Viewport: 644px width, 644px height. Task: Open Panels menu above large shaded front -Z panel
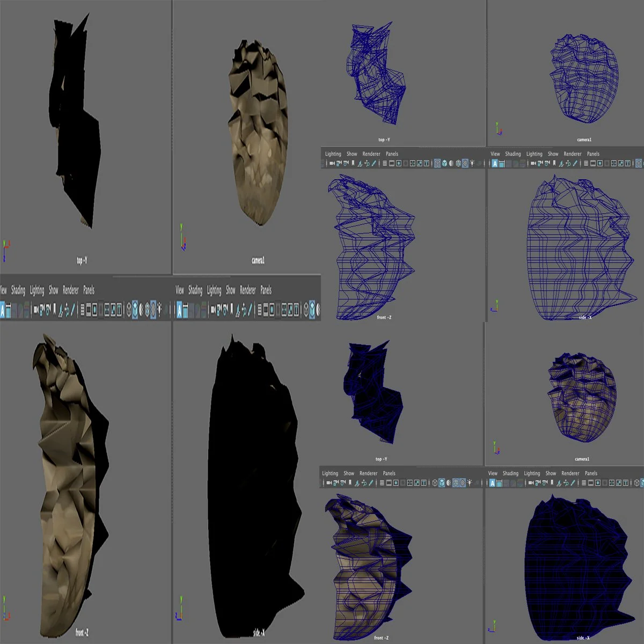(x=89, y=290)
